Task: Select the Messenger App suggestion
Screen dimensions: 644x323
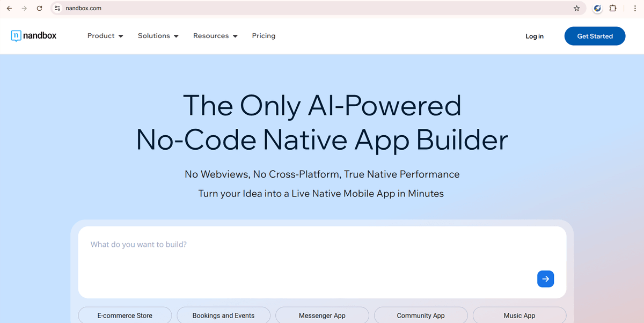Action: pyautogui.click(x=322, y=315)
